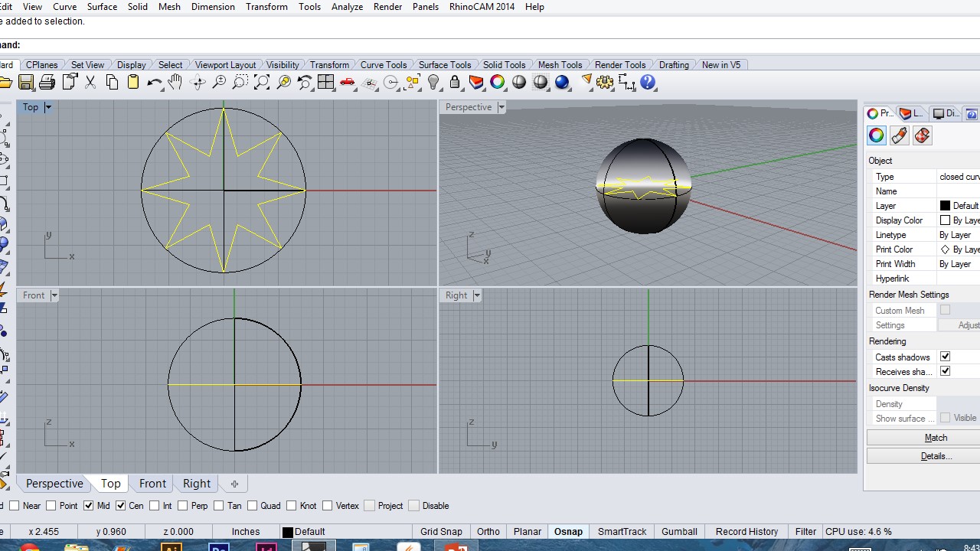Click the light bulb Hide objects icon
Viewport: 980px width, 551px height.
(x=433, y=82)
